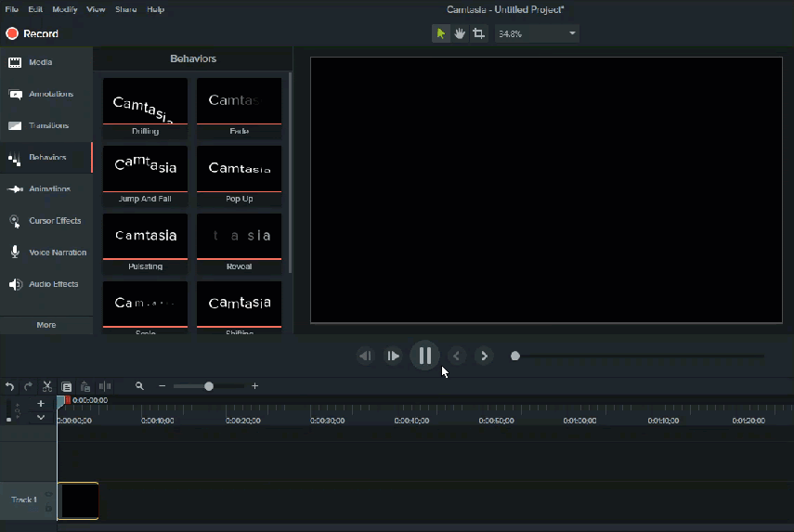
Task: Jump to next marker arrow button
Action: pyautogui.click(x=484, y=357)
